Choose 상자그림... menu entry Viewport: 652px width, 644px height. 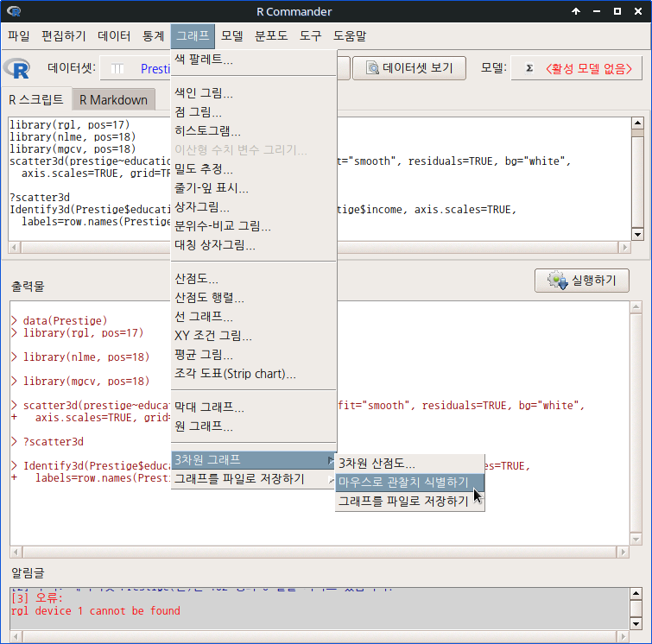pyautogui.click(x=254, y=207)
